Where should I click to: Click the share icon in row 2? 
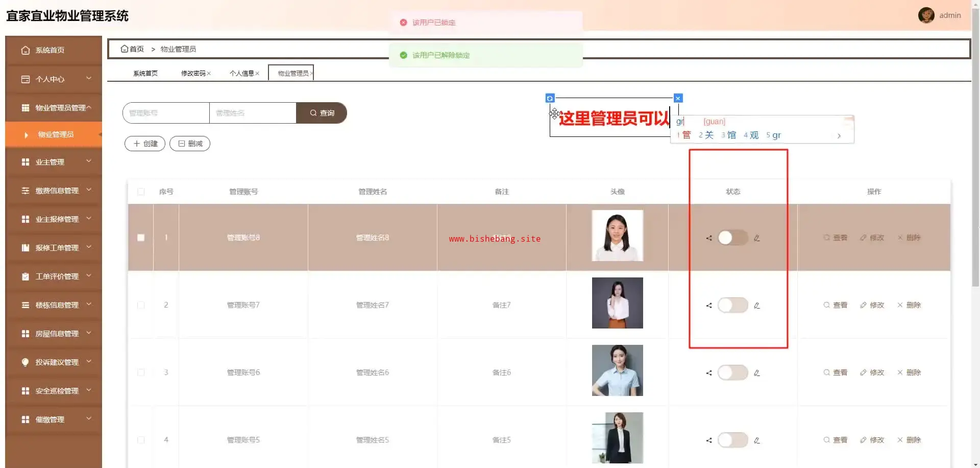tap(709, 306)
